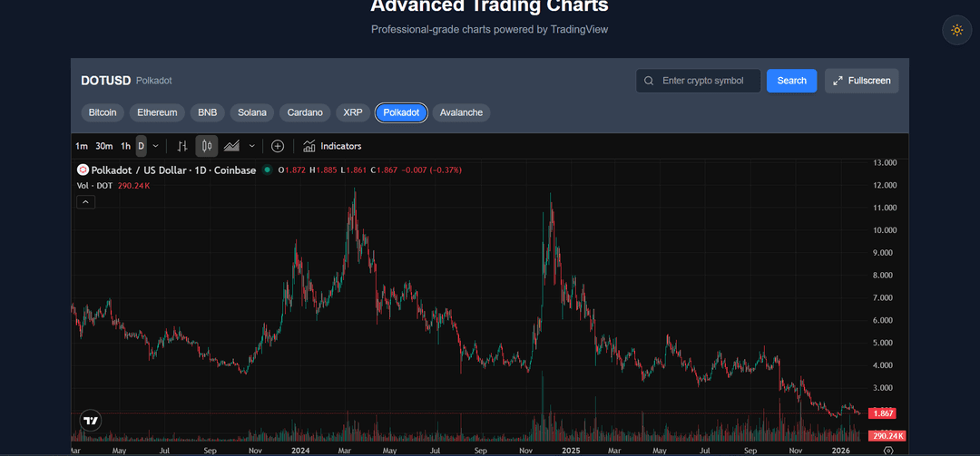Image resolution: width=980 pixels, height=456 pixels.
Task: Select the Avalanche chip
Action: click(x=461, y=113)
